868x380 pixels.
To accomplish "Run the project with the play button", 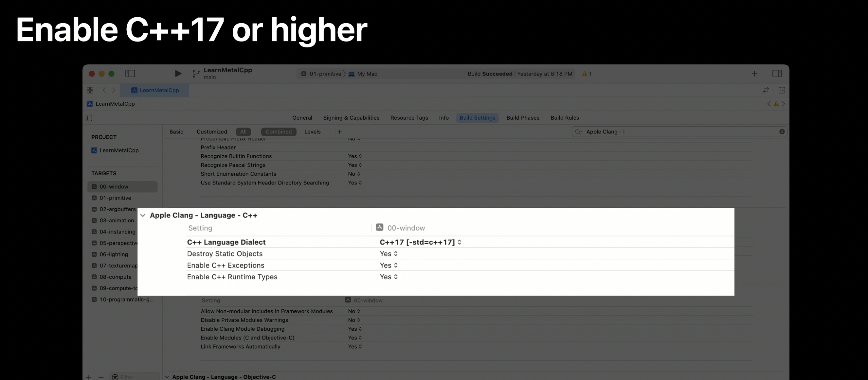I will coord(178,73).
